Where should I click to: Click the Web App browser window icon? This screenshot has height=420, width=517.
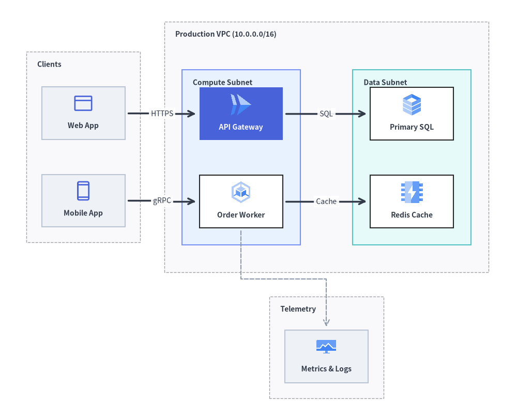point(83,103)
